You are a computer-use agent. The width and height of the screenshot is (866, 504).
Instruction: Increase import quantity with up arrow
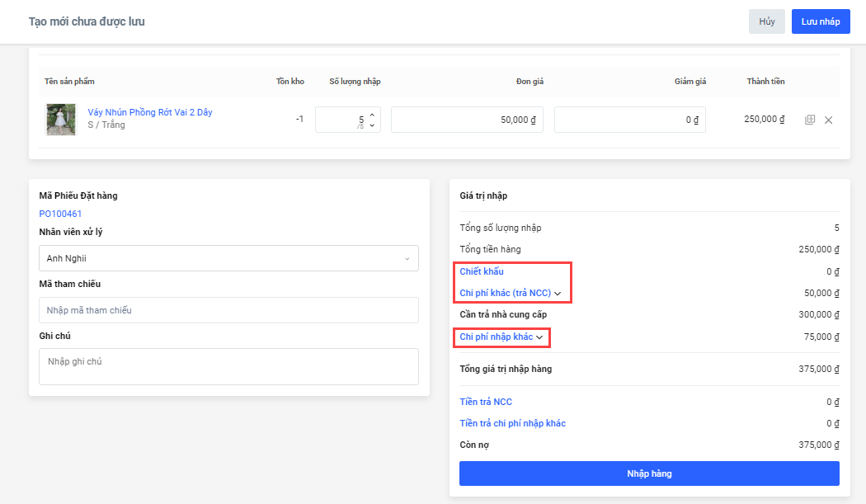[372, 115]
